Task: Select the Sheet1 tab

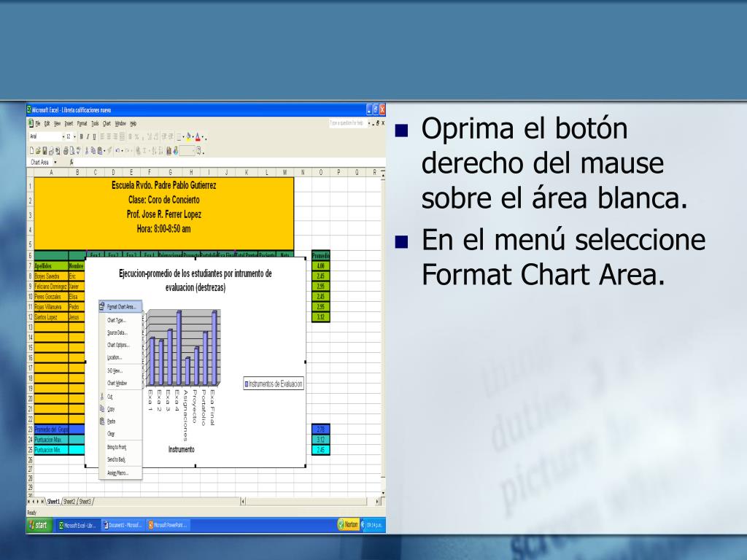Action: click(x=53, y=502)
